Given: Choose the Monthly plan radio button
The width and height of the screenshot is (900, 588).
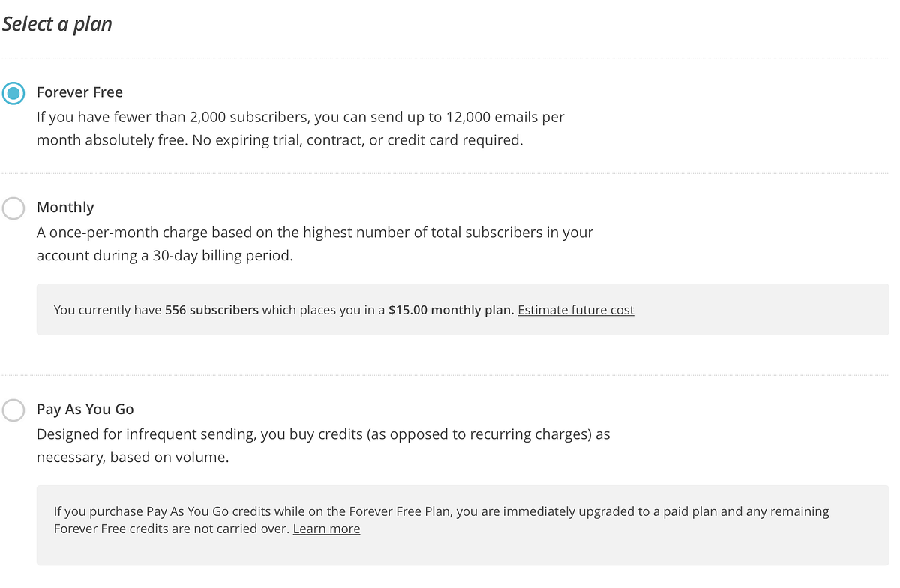Looking at the screenshot, I should tap(13, 208).
